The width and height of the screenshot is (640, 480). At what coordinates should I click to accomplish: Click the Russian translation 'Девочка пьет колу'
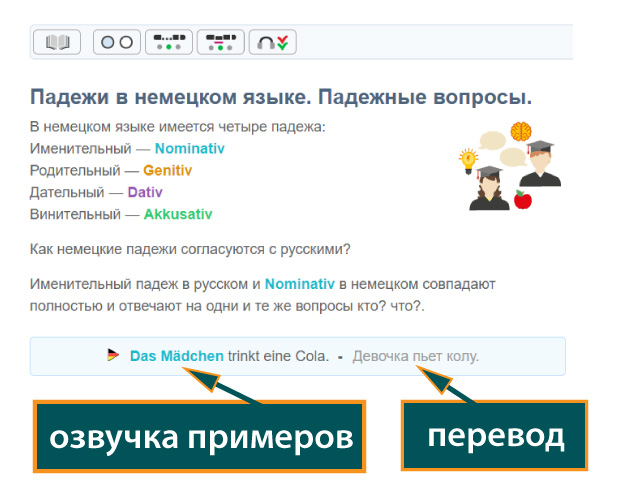point(415,356)
